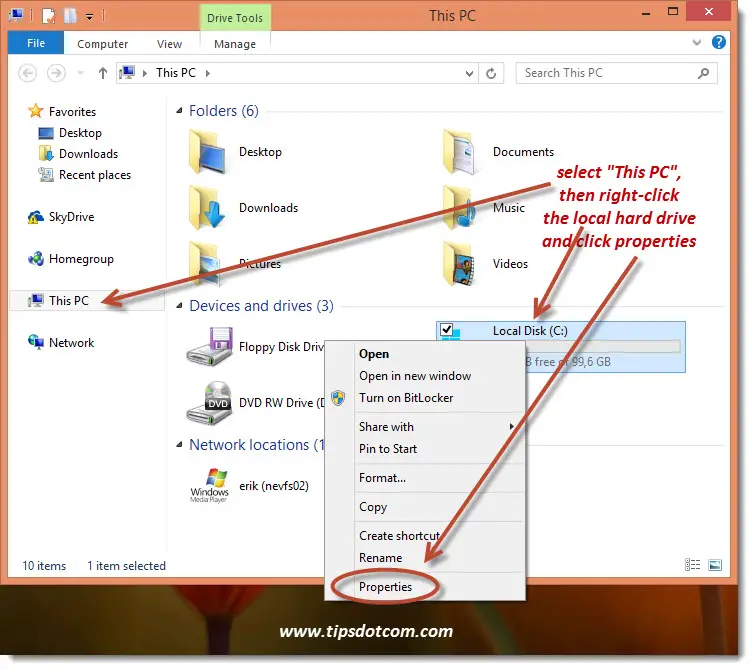
Task: Click the Favorites star icon
Action: (x=35, y=111)
